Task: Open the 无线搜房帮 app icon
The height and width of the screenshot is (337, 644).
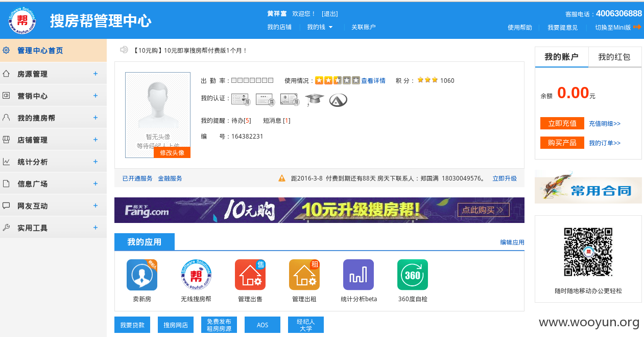Action: [x=196, y=275]
